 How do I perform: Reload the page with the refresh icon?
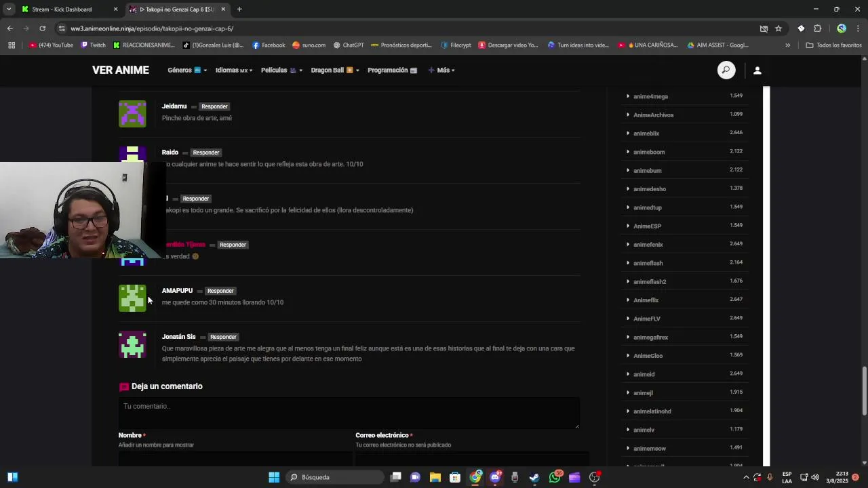pos(42,28)
